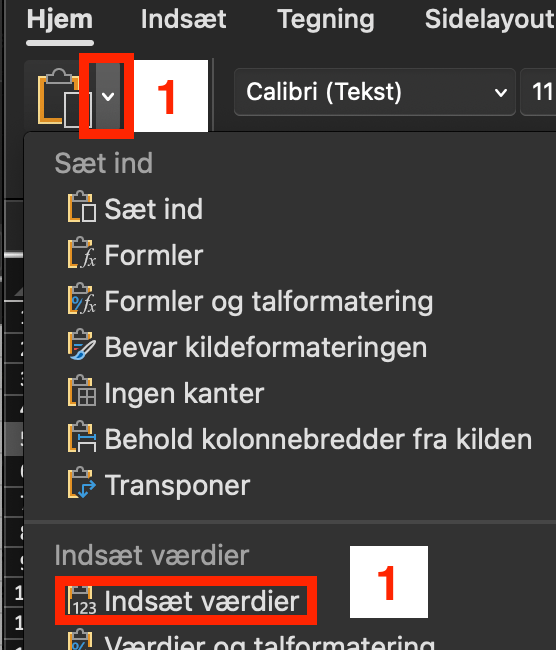The image size is (556, 650).
Task: Select the Sæt ind paste icon
Action: pyautogui.click(x=82, y=207)
